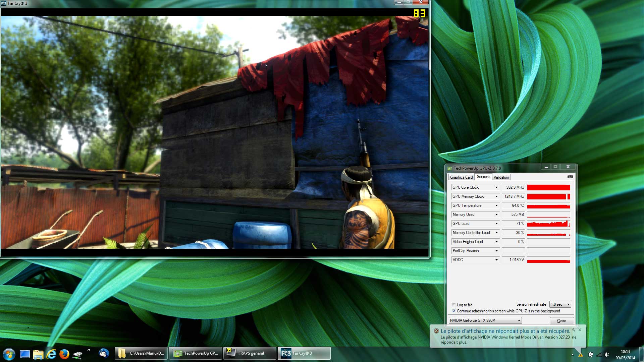644x362 pixels.
Task: Click the display driver recovered balloon title
Action: click(x=505, y=331)
